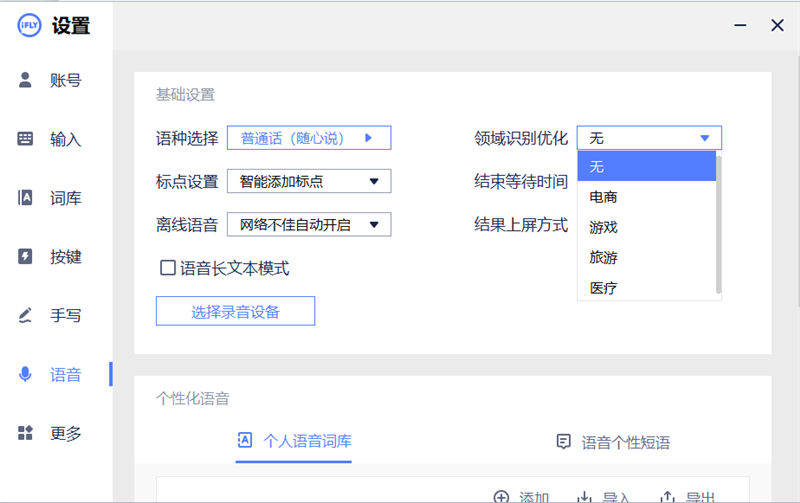Select the dictionary (词库) sidebar icon
The height and width of the screenshot is (503, 800).
[x=26, y=198]
